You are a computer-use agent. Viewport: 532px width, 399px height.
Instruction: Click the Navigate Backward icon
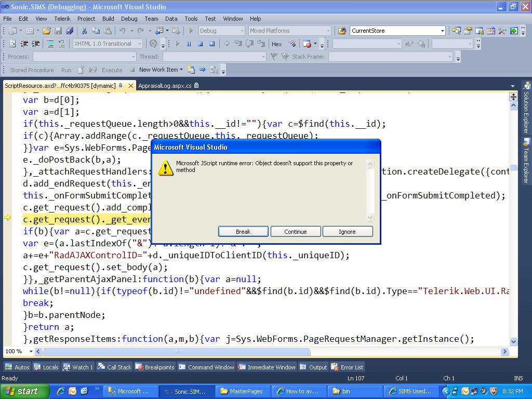159,31
